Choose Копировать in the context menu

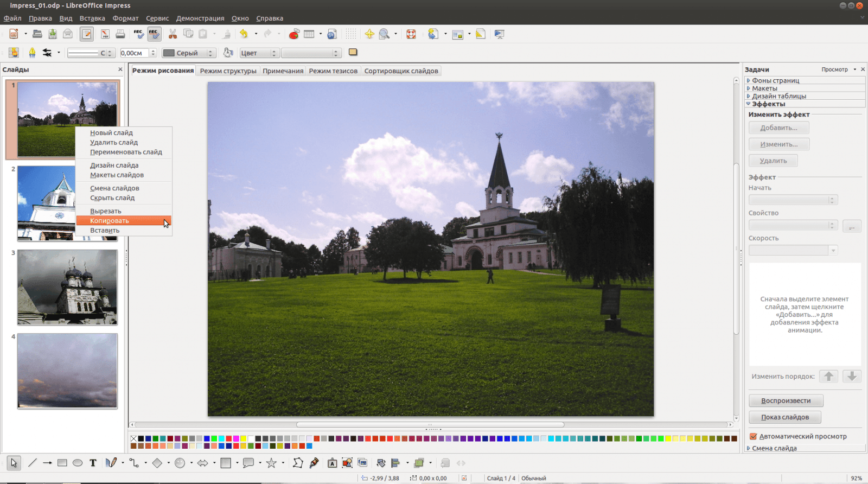pyautogui.click(x=124, y=221)
